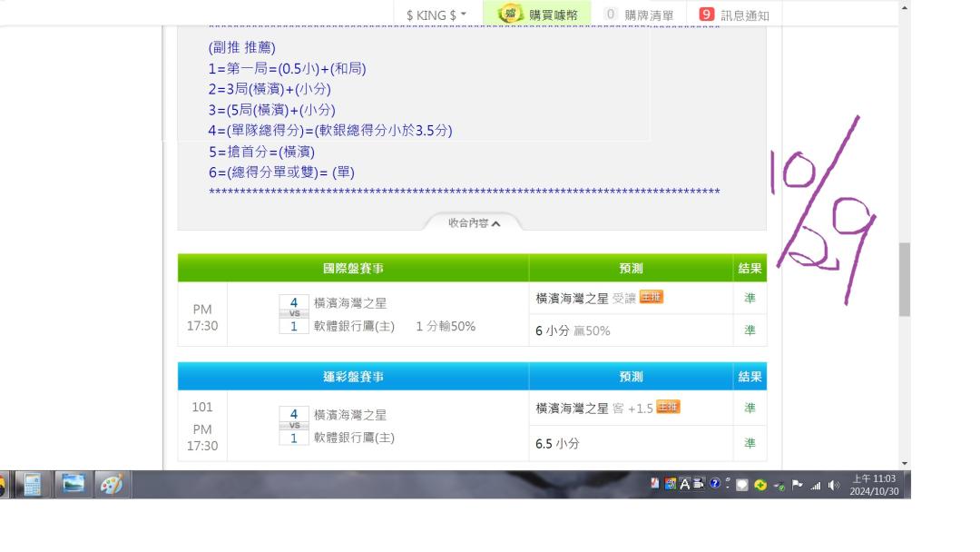Click 橫濱海灣之星 受讓 prediction text
The height and width of the screenshot is (552, 980).
[x=585, y=299]
